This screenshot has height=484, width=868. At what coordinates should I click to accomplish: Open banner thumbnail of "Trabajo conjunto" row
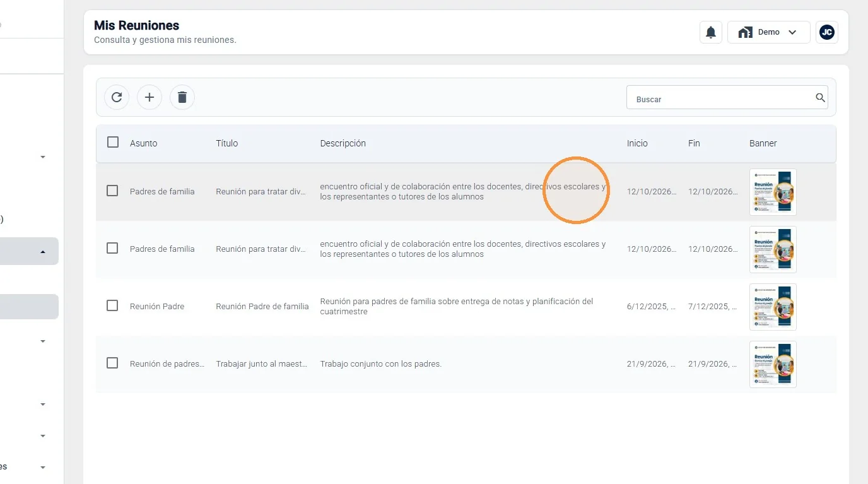click(x=773, y=364)
